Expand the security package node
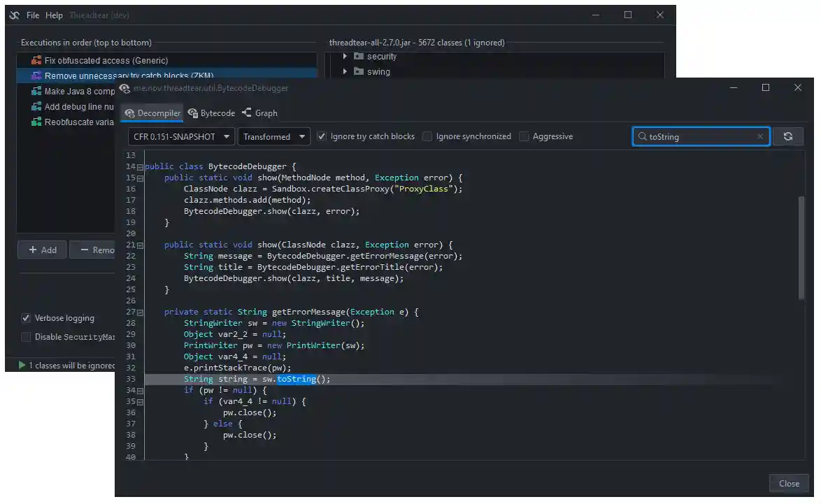The height and width of the screenshot is (504, 821). [x=344, y=56]
